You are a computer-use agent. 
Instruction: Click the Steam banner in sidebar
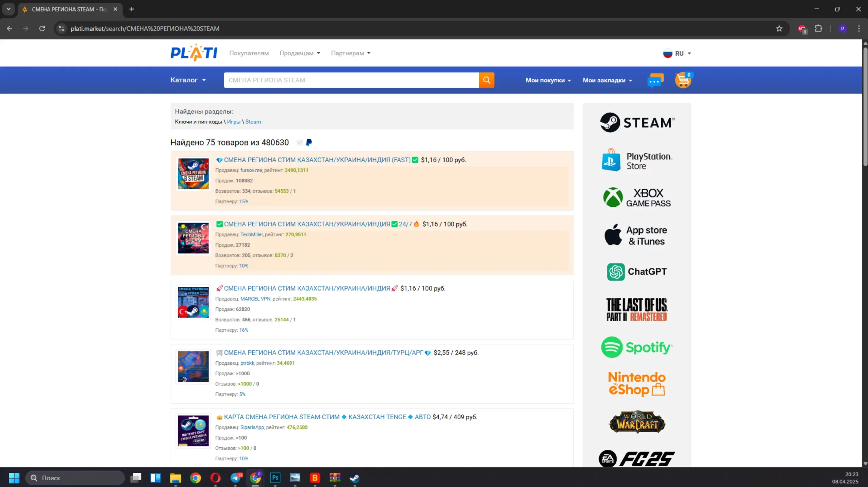pos(637,122)
